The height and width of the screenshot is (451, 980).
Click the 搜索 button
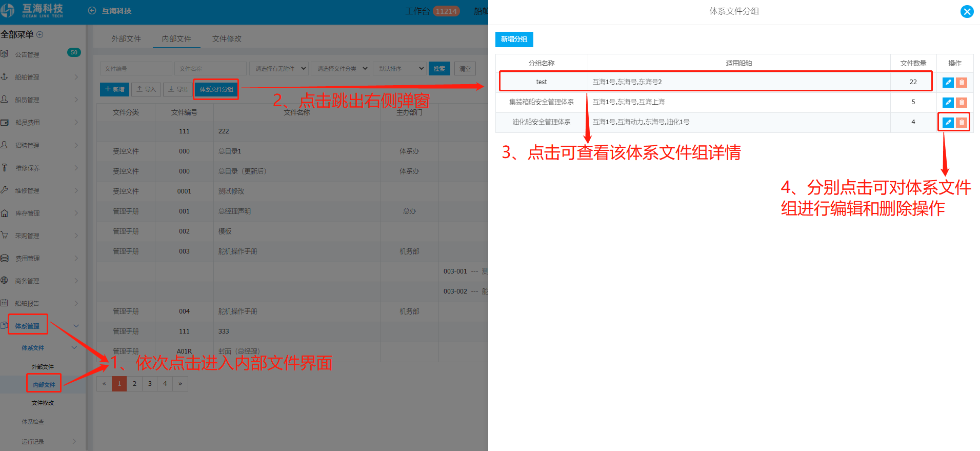(439, 69)
